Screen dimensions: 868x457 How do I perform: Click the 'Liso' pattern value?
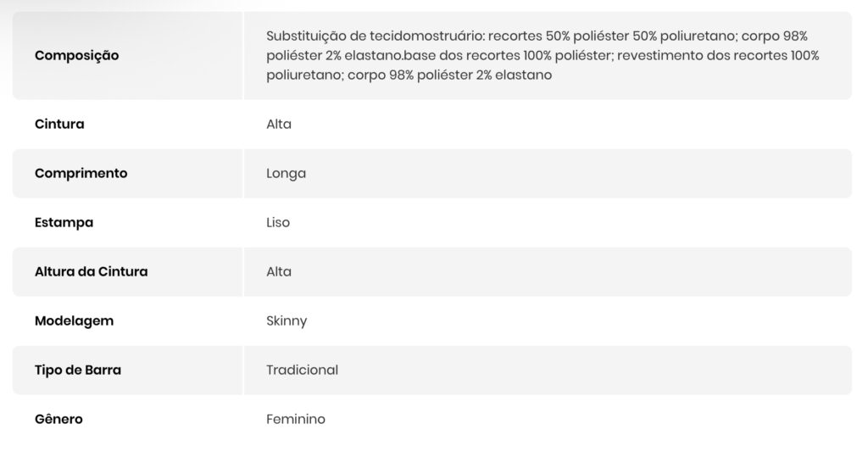278,222
